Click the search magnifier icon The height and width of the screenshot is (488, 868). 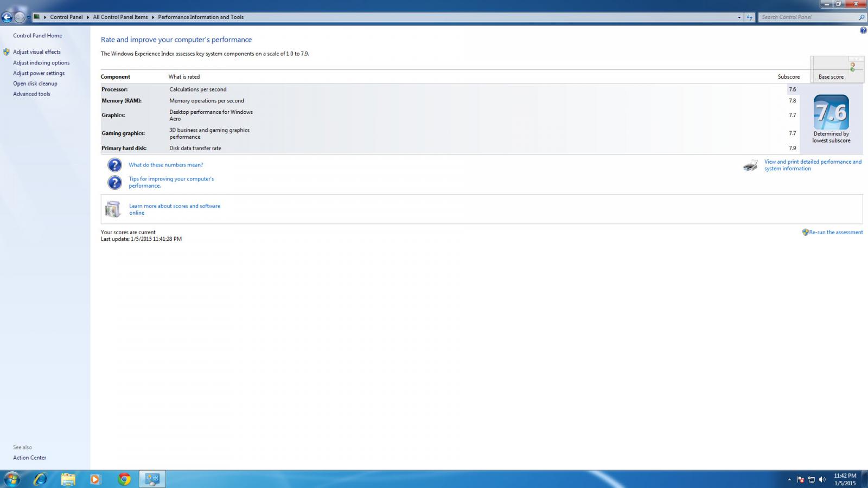861,17
